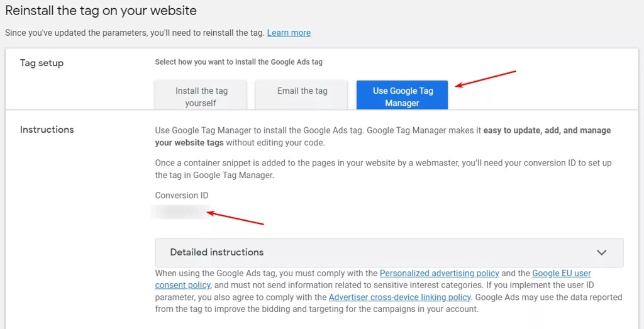This screenshot has height=329, width=644.
Task: Expand the Detailed instructions chevron arrow
Action: pos(601,252)
